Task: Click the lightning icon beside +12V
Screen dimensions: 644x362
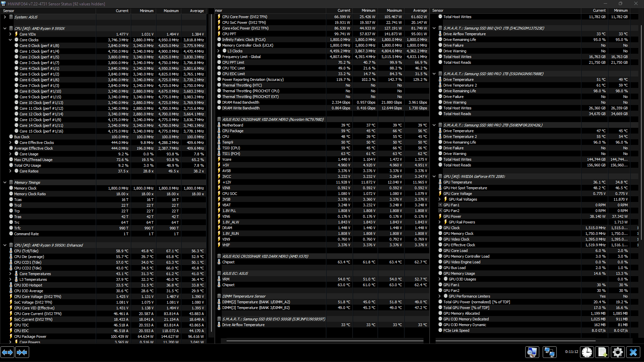Action: (x=219, y=182)
